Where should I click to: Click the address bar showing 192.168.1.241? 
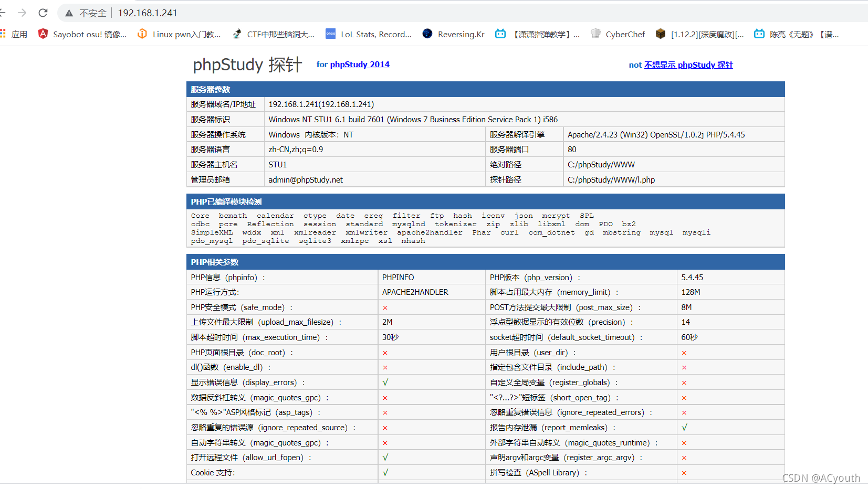(x=148, y=13)
